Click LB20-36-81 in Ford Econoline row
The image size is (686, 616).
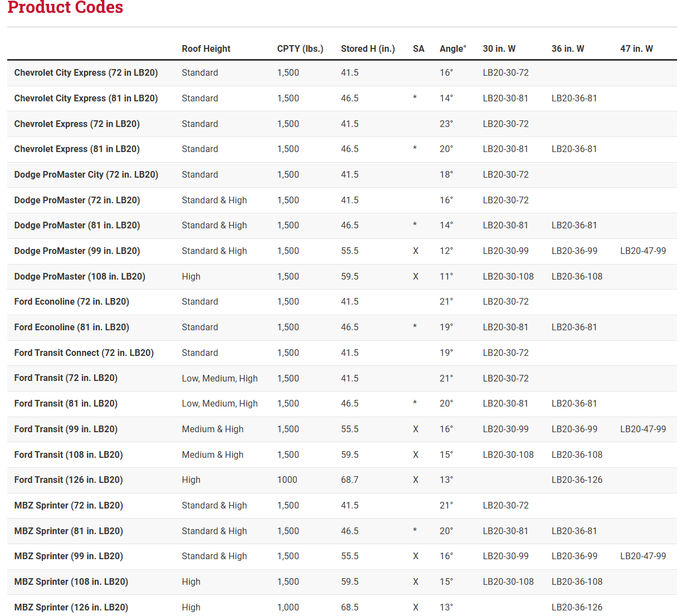pos(574,327)
